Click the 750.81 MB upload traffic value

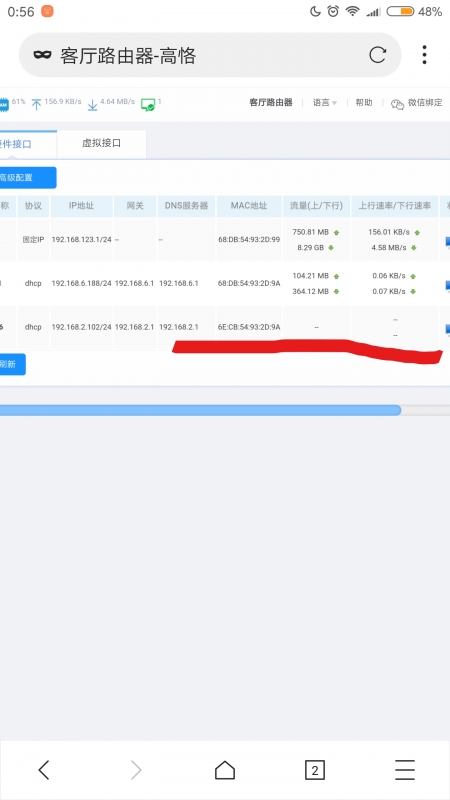pos(311,232)
